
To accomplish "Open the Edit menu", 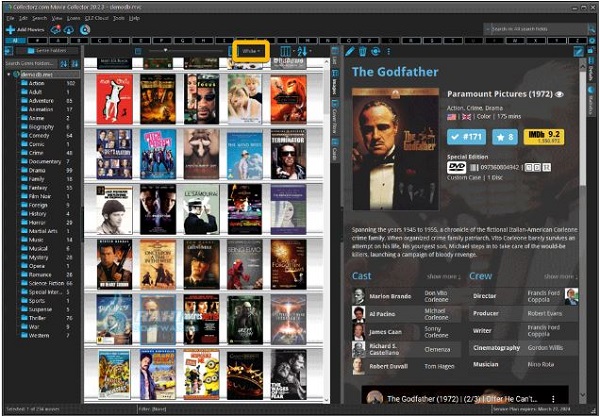I will tap(23, 18).
